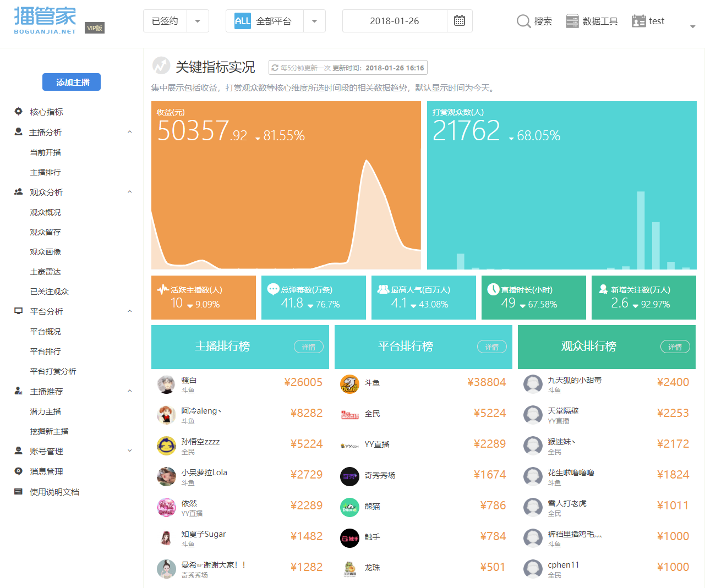The height and width of the screenshot is (588, 705).
Task: Collapse the 观众分析 menu group
Action: tap(130, 192)
